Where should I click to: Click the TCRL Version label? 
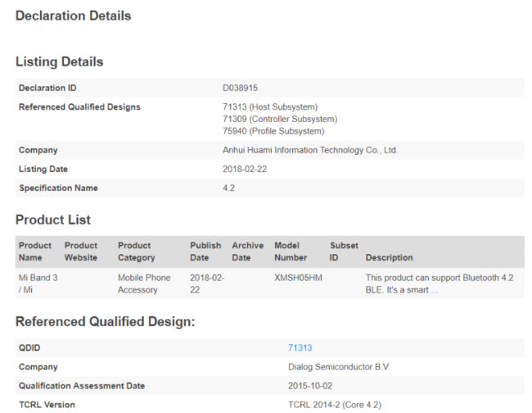pyautogui.click(x=47, y=405)
